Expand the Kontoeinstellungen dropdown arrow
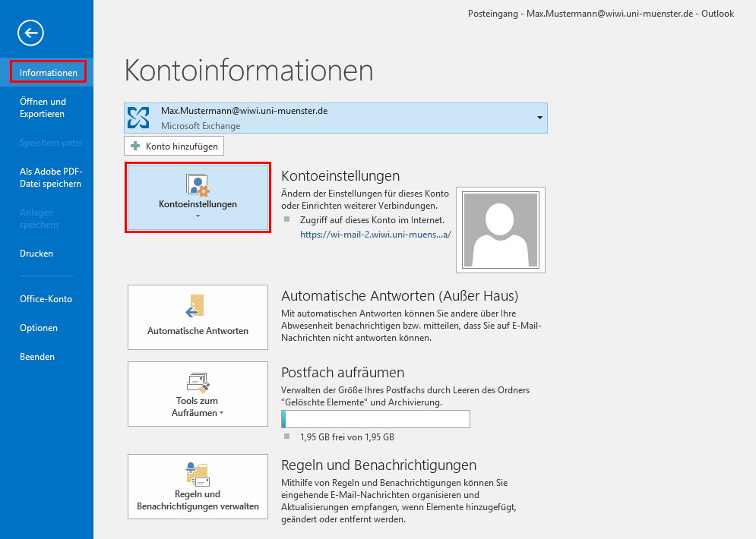Image resolution: width=756 pixels, height=539 pixels. 198,216
